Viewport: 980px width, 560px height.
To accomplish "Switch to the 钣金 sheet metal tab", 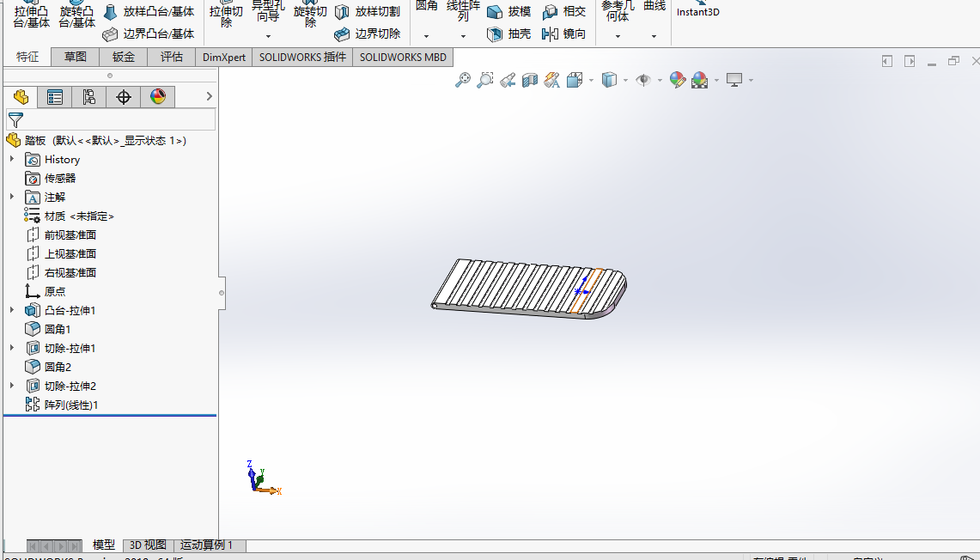I will (x=123, y=57).
